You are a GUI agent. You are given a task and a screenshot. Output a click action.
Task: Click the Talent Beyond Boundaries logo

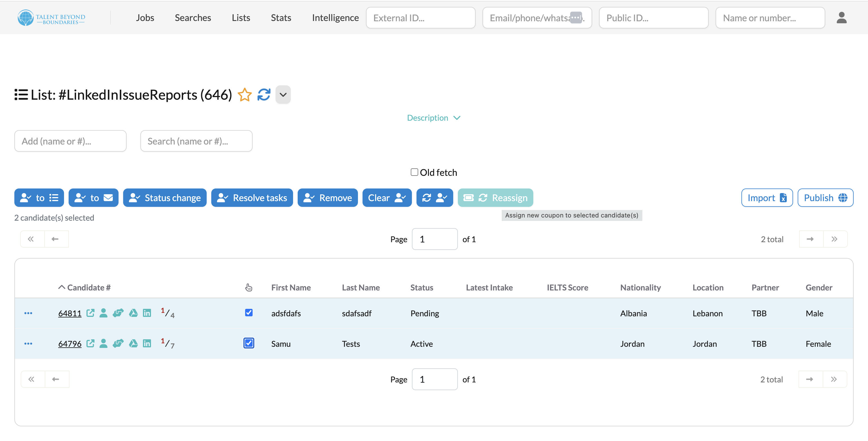[51, 18]
